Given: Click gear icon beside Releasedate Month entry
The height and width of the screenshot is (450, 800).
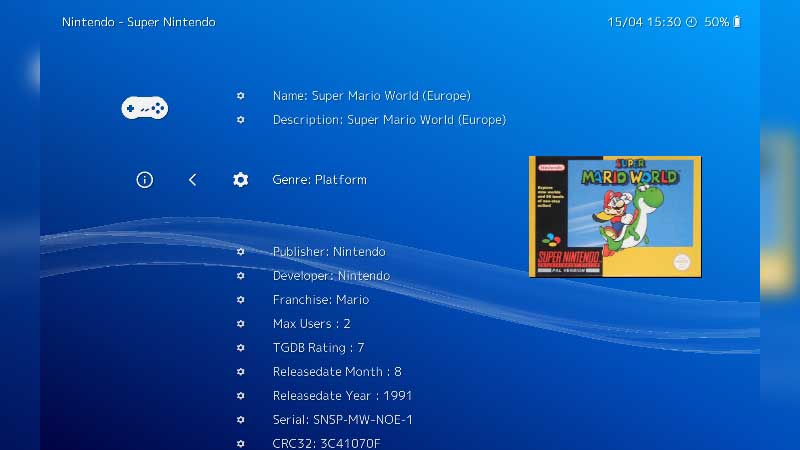Looking at the screenshot, I should point(240,371).
